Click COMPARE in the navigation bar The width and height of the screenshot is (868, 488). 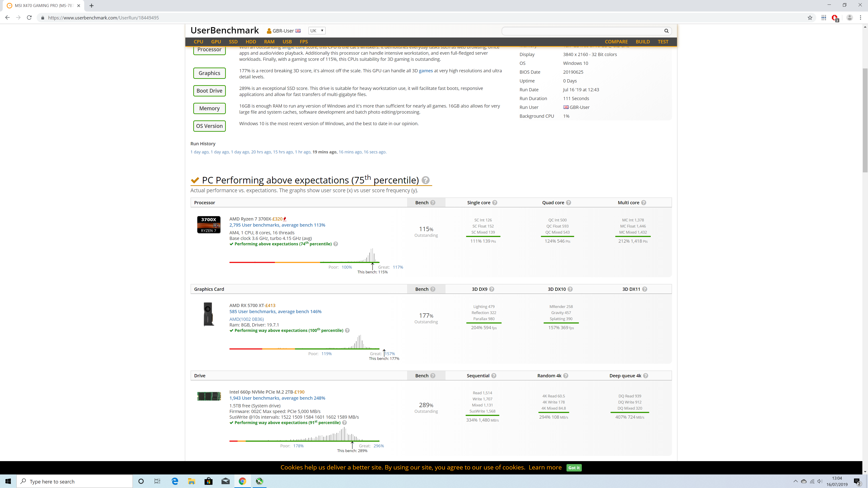pyautogui.click(x=616, y=42)
